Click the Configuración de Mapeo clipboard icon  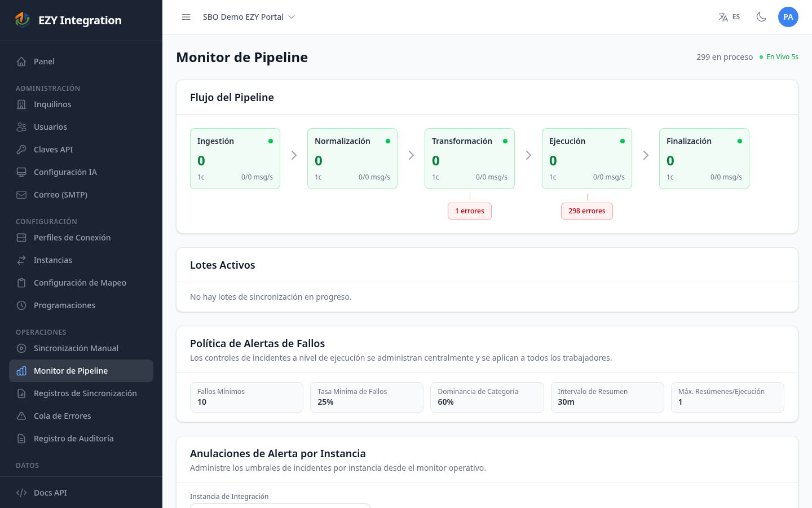pyautogui.click(x=21, y=283)
